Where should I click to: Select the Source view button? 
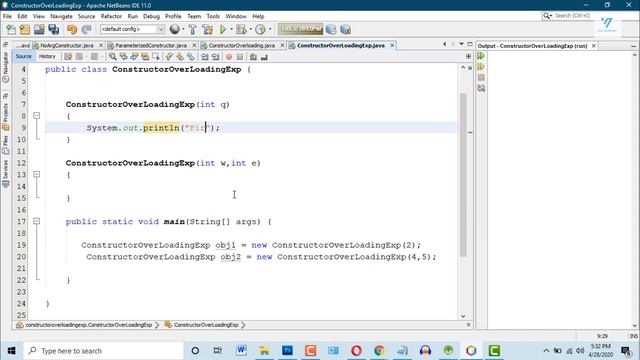point(24,56)
